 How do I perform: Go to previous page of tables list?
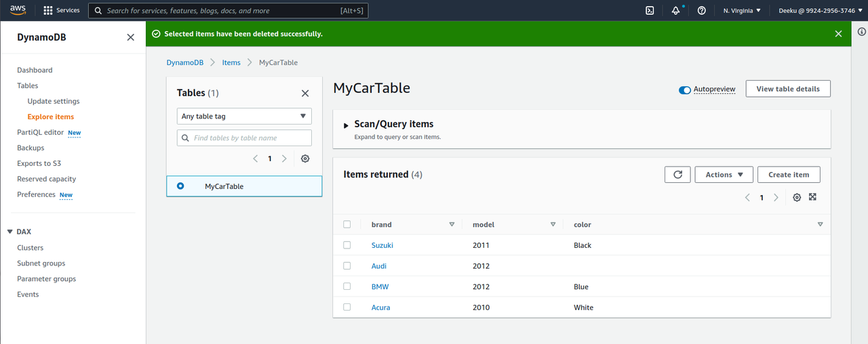255,158
